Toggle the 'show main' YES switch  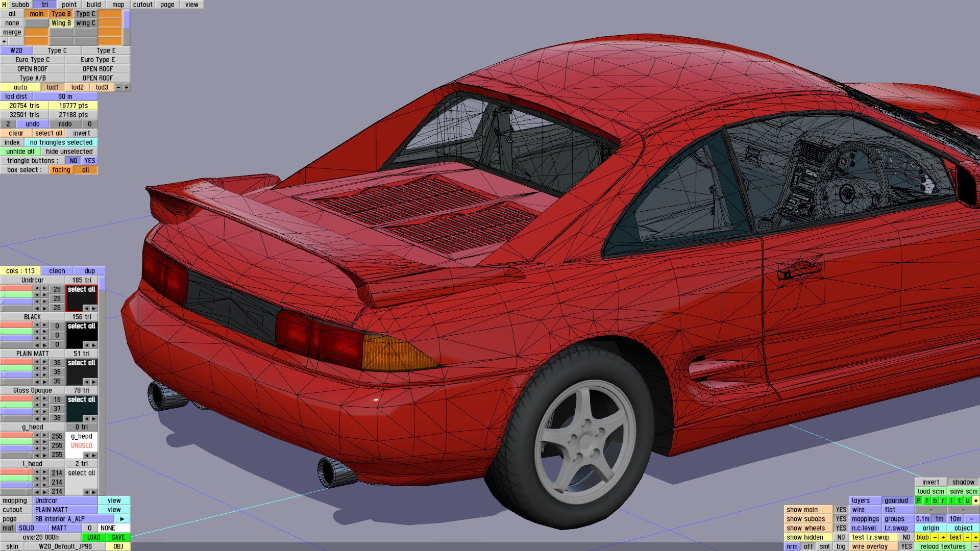(841, 510)
